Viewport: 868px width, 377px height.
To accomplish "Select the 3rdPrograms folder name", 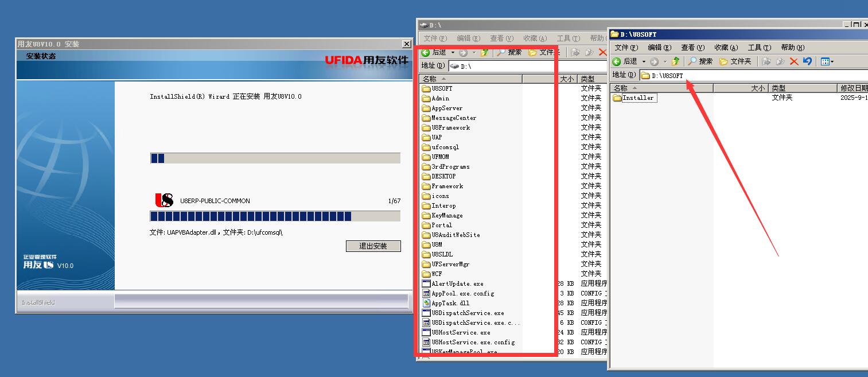I will [x=451, y=167].
